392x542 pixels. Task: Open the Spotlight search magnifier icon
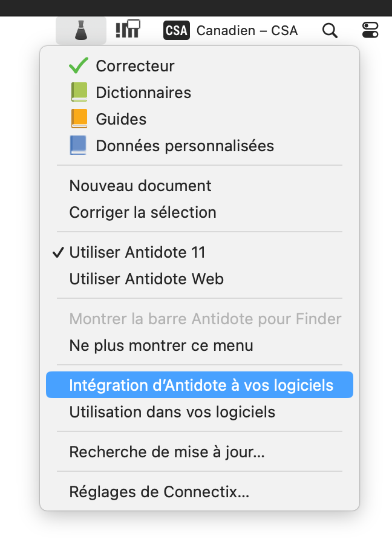[330, 30]
